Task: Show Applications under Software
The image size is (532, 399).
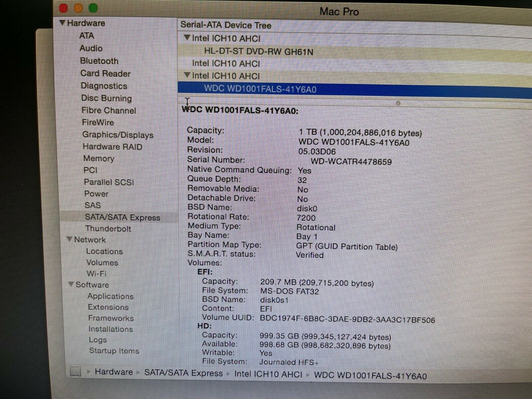Action: [110, 296]
